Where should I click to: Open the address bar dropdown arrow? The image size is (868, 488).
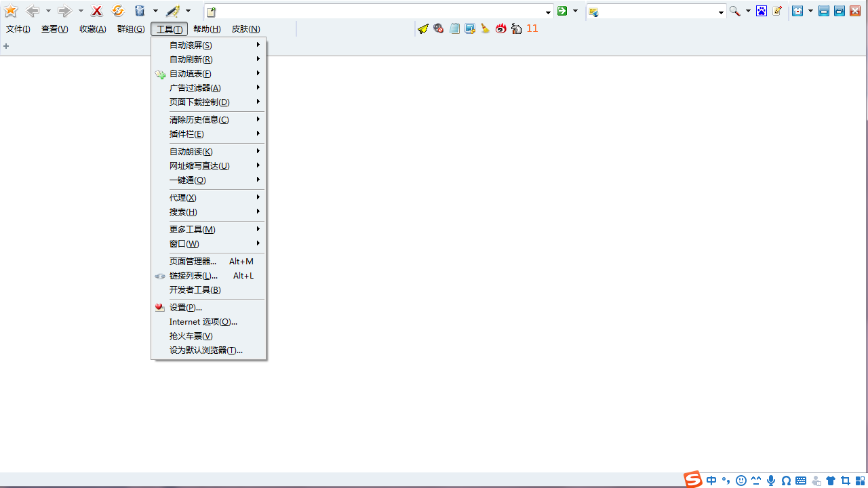click(548, 12)
